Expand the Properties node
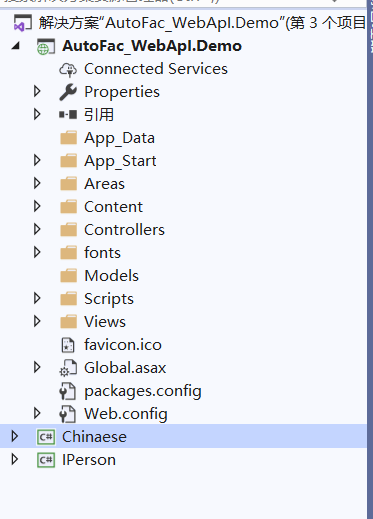 tap(37, 92)
